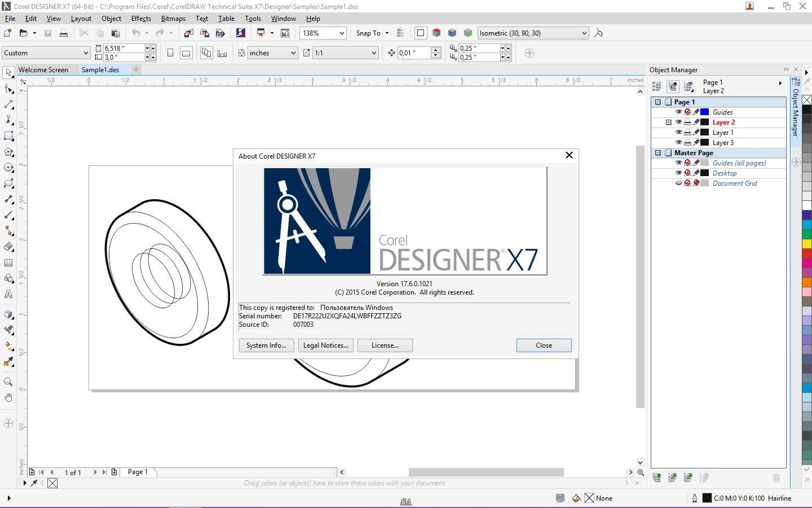Select the red top projection plane cube
This screenshot has width=812, height=508.
coord(436,33)
